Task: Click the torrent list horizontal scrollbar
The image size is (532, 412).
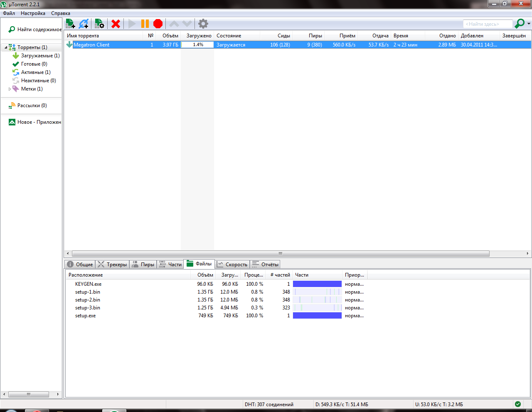Action: pos(281,253)
